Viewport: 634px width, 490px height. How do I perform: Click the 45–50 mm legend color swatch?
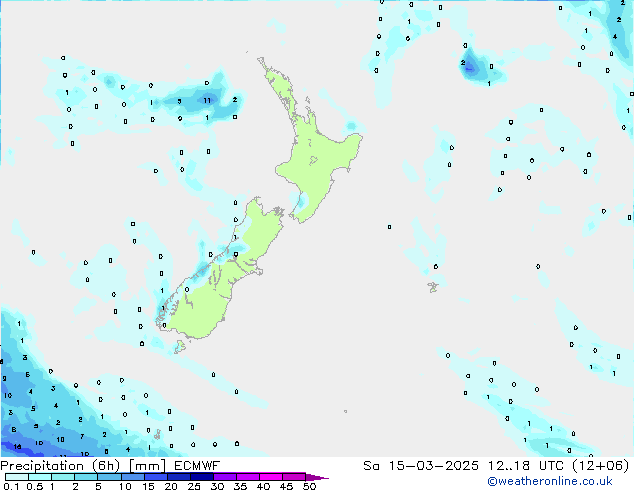pyautogui.click(x=294, y=477)
